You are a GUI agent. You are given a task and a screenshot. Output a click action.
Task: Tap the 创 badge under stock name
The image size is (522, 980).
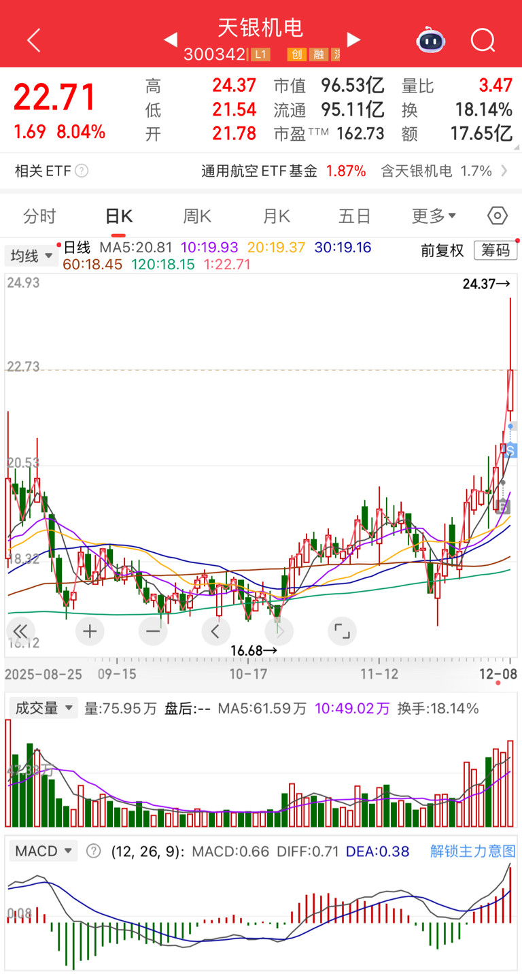tap(296, 55)
